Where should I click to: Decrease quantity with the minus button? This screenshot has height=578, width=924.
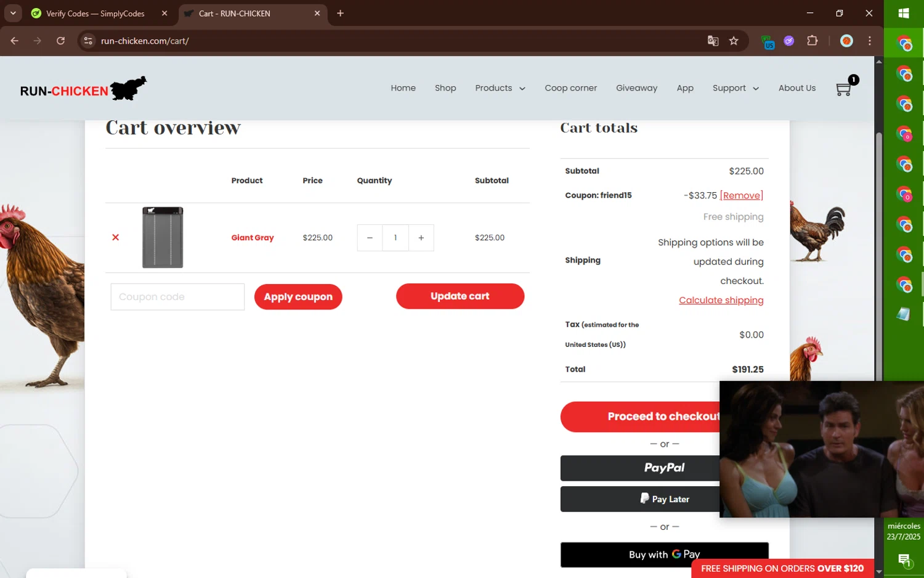370,238
